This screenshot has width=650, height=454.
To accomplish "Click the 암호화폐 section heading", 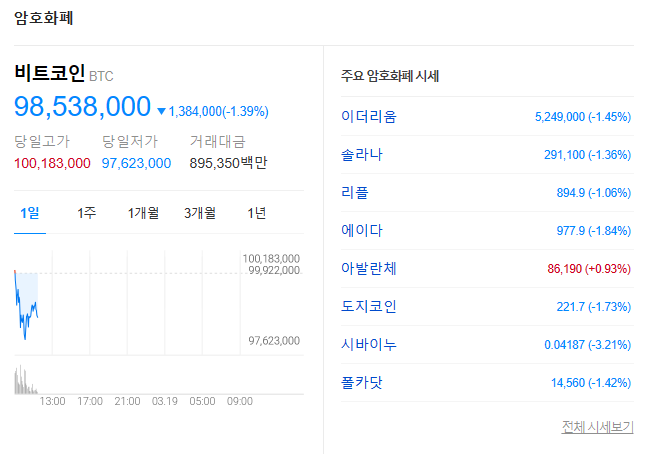I will click(44, 18).
